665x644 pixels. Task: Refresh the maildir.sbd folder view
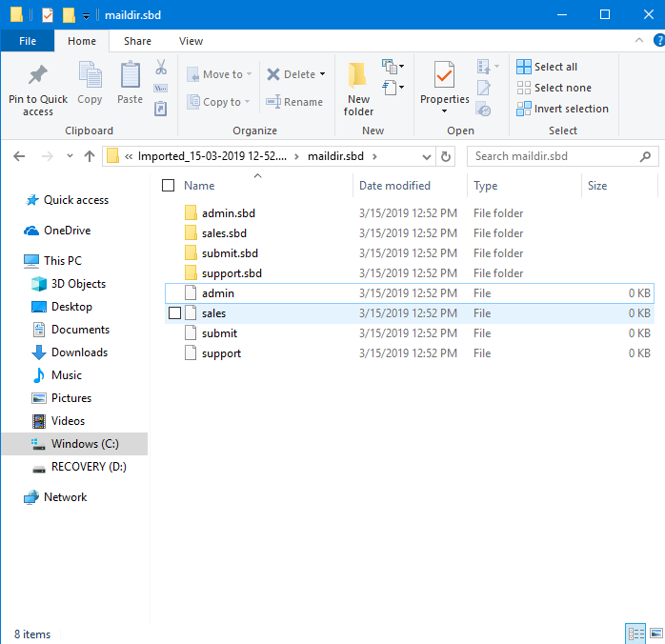click(445, 156)
